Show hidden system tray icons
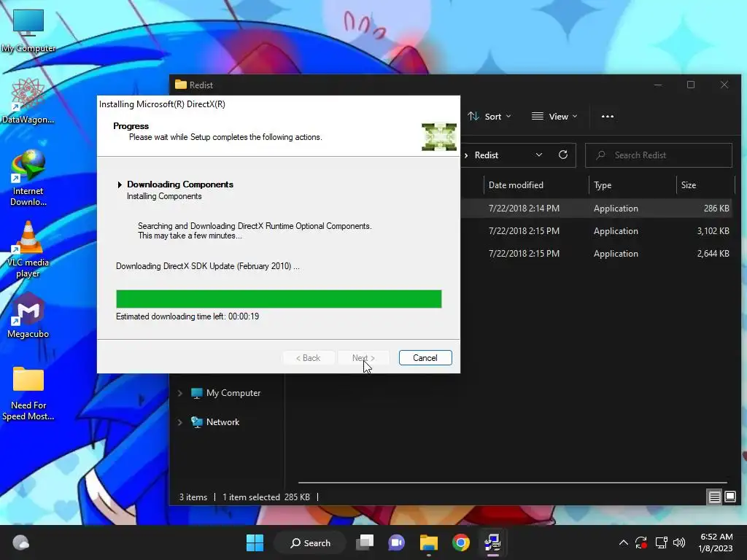The image size is (747, 560). (x=623, y=542)
